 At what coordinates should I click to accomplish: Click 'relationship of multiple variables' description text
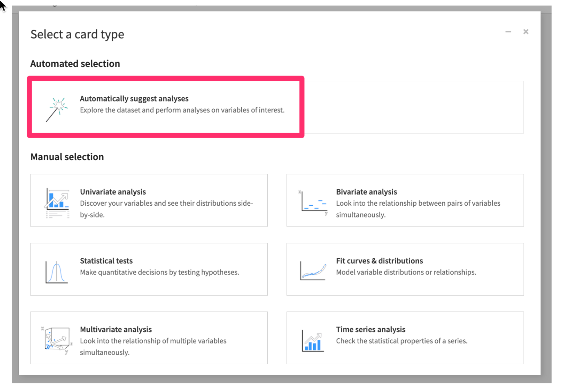(x=153, y=347)
